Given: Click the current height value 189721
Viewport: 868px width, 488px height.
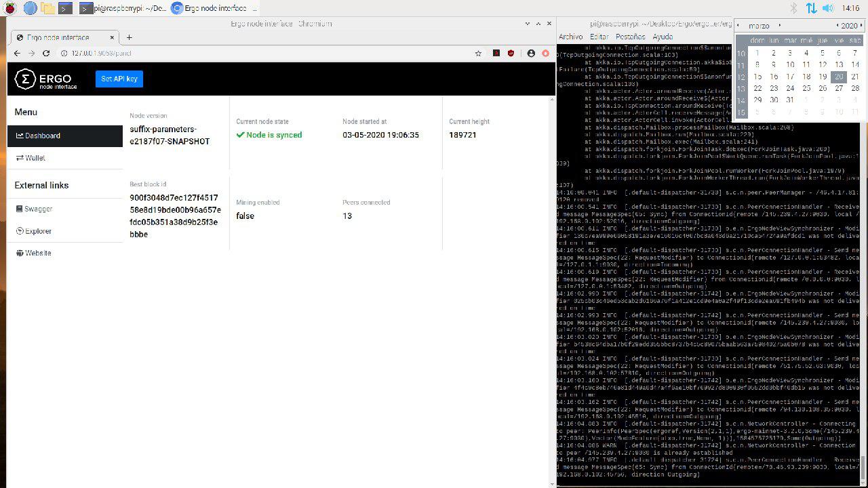Looking at the screenshot, I should tap(462, 135).
